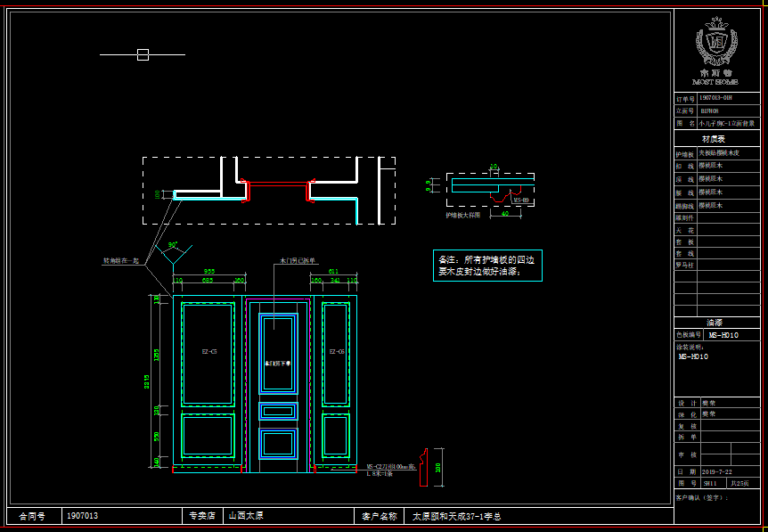Select the lower-left panel below EZ-C5
The height and width of the screenshot is (532, 768).
coord(208,436)
